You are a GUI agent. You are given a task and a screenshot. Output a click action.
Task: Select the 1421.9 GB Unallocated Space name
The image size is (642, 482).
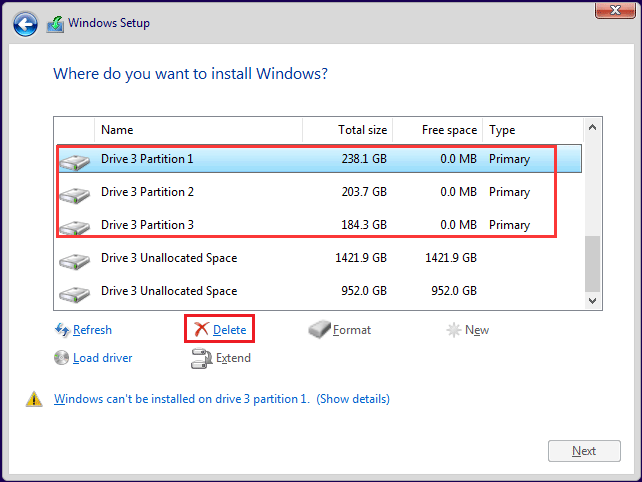pyautogui.click(x=169, y=258)
